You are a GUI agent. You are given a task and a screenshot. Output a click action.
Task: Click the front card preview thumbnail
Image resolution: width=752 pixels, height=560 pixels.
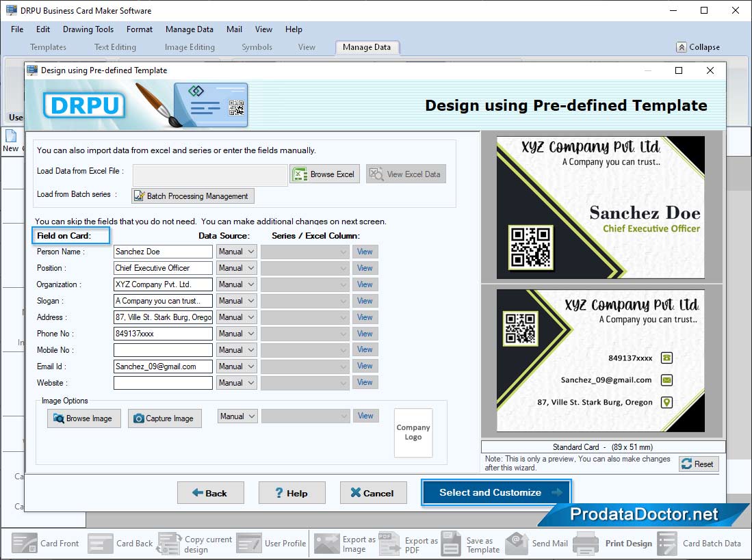tap(601, 207)
